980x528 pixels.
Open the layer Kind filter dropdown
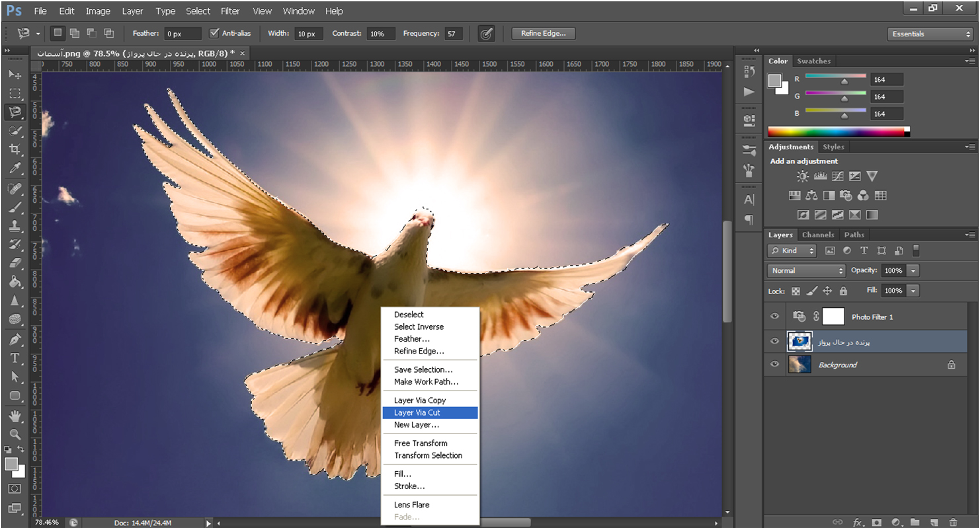tap(793, 250)
